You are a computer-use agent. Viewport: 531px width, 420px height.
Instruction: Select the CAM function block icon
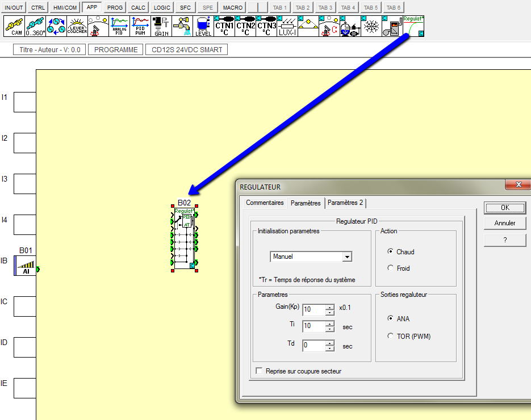point(14,26)
